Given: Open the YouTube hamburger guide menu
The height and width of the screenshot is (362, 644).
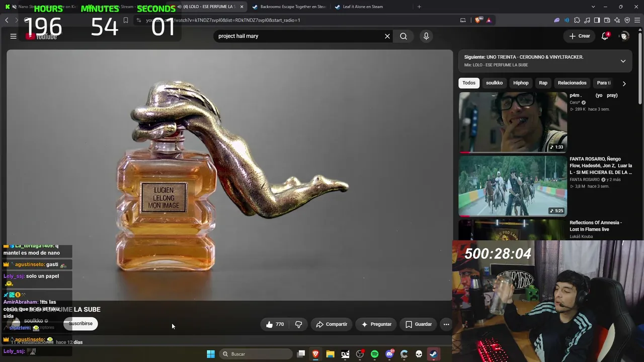Looking at the screenshot, I should click(14, 36).
